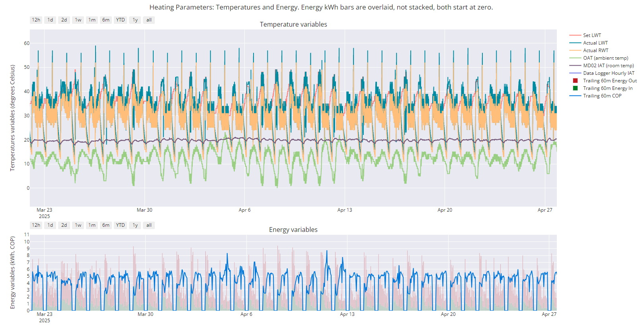This screenshot has width=644, height=329.
Task: Select 12h range for Temperature variables chart
Action: [36, 20]
